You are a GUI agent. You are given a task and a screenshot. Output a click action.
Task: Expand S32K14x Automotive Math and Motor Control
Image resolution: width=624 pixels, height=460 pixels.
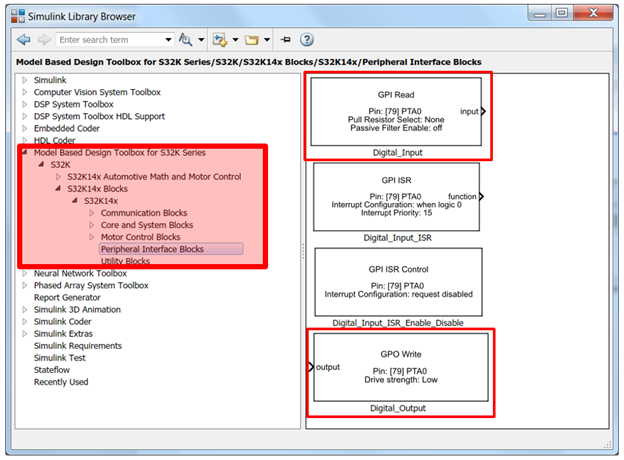[x=58, y=177]
